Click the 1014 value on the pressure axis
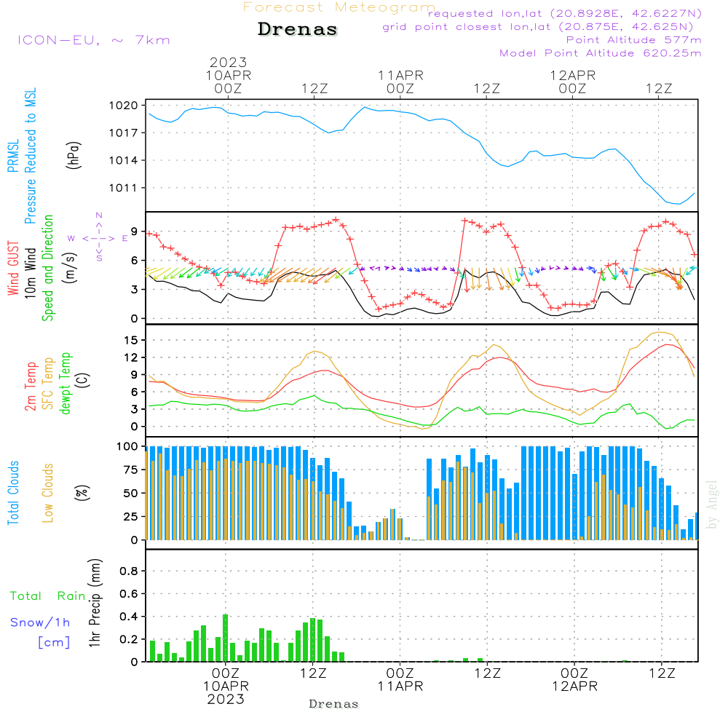This screenshot has height=728, width=728. pyautogui.click(x=124, y=161)
